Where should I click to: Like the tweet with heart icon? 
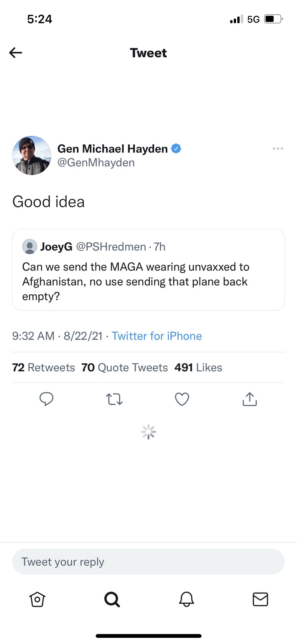(x=182, y=399)
